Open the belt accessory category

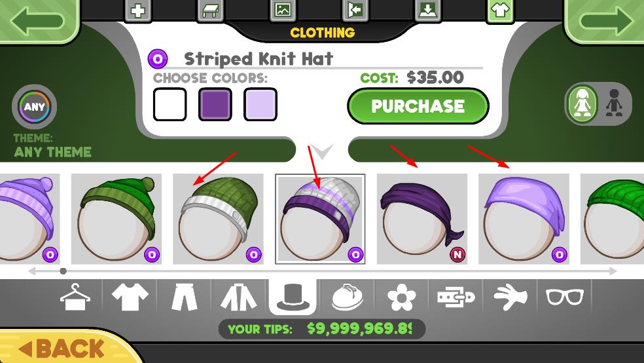coord(456,297)
